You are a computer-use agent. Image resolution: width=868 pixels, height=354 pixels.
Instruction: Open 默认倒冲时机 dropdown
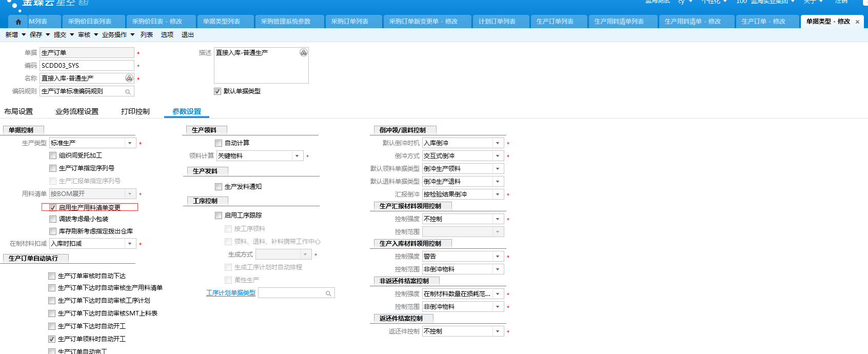pyautogui.click(x=498, y=143)
